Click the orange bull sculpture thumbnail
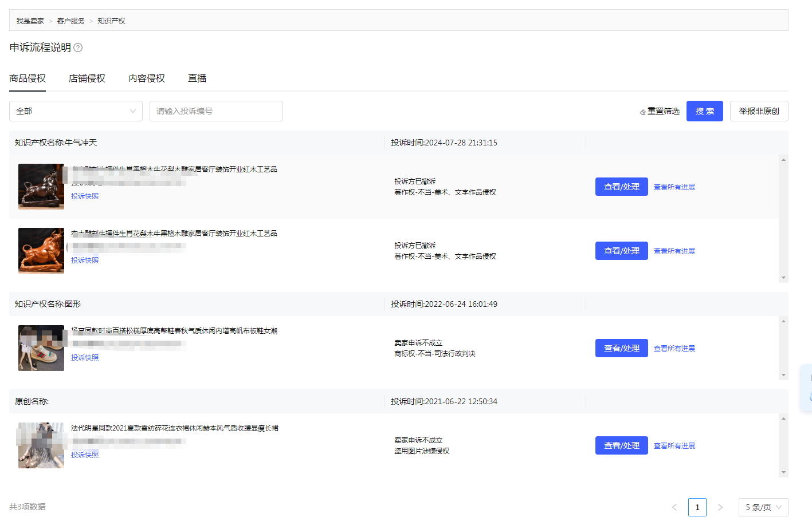Viewport: 812px width, 529px height. [x=41, y=251]
